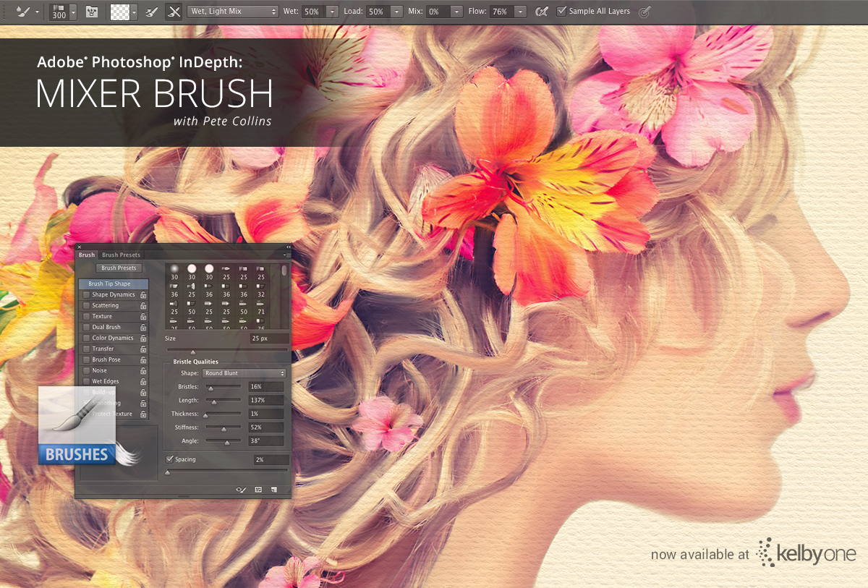Click the current brush load color swatch
Viewport: 868px width, 588px height.
pos(119,12)
